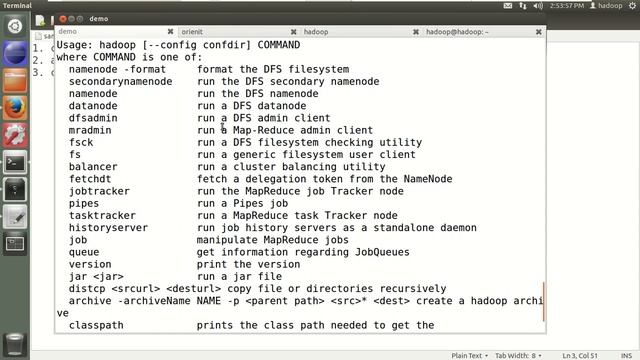This screenshot has width=640, height=360.
Task: Click the 'historyserver' command text
Action: tap(108, 228)
